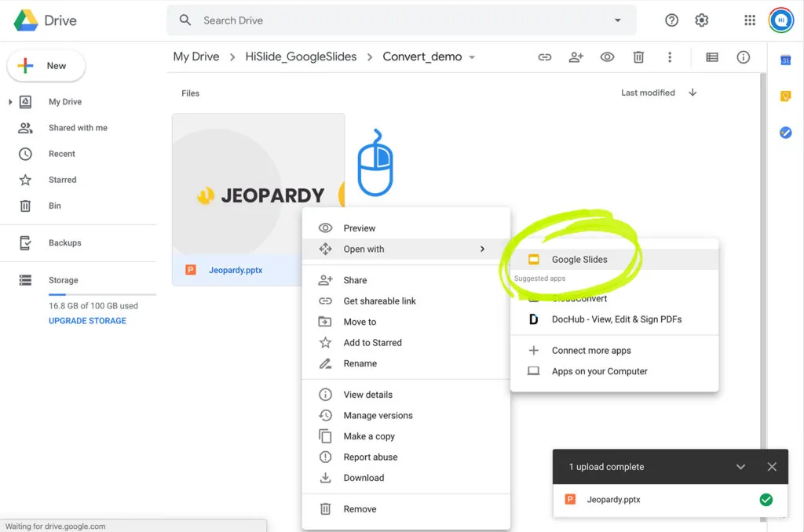Expand search options dropdown arrow
Image resolution: width=804 pixels, height=532 pixels.
tap(618, 20)
